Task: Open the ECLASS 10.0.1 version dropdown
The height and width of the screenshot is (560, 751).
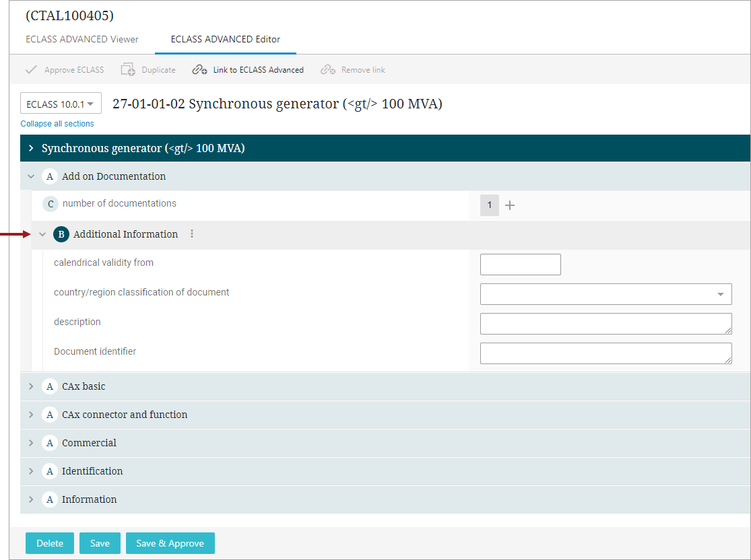Action: coord(61,104)
